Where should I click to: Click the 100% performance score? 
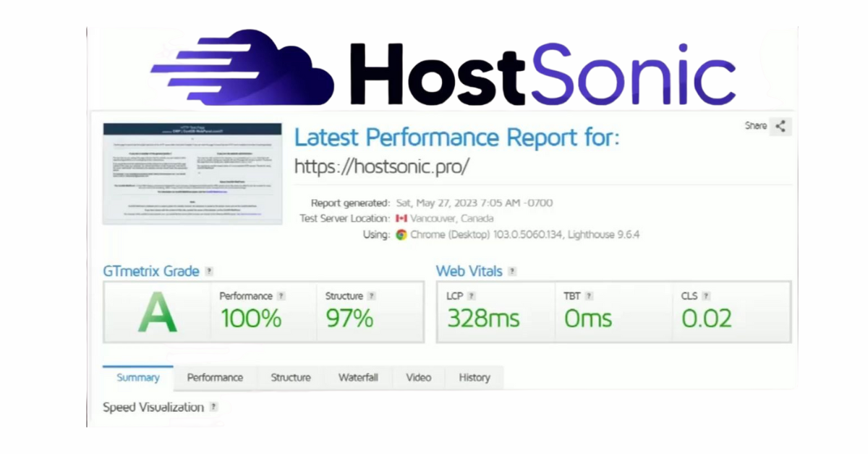[x=251, y=318]
